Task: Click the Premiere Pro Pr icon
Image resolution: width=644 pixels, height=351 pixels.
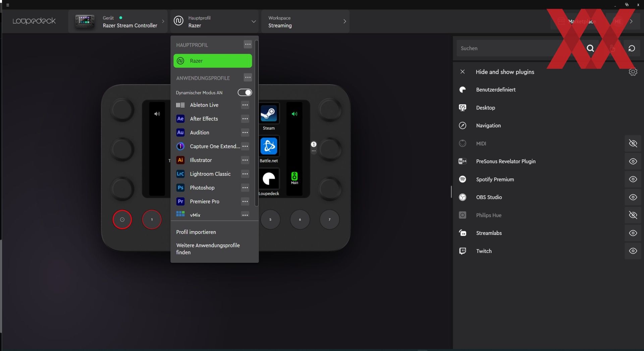Action: pyautogui.click(x=180, y=201)
